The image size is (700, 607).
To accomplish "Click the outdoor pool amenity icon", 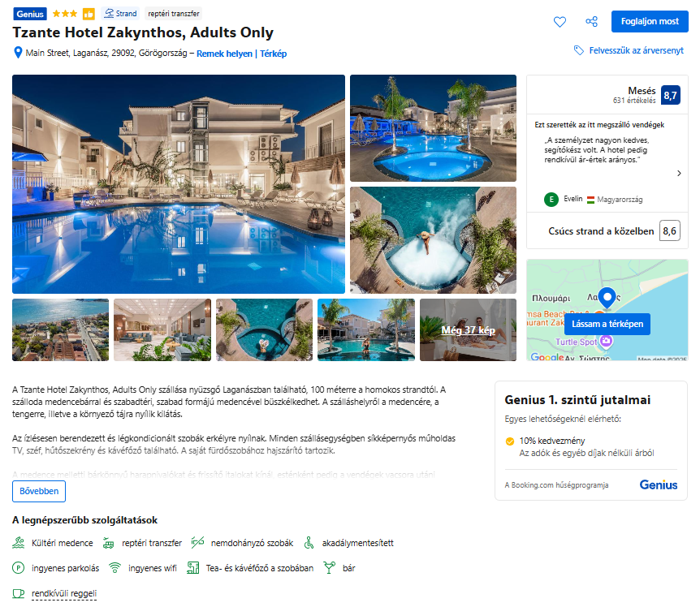I will pos(19,543).
